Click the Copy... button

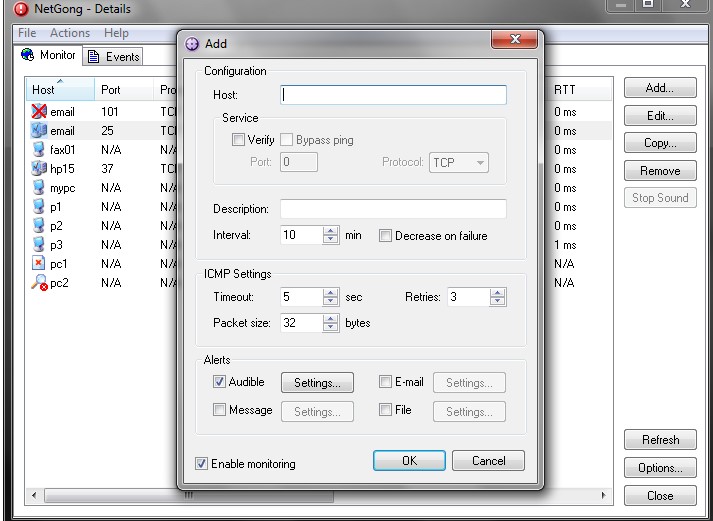coord(660,143)
